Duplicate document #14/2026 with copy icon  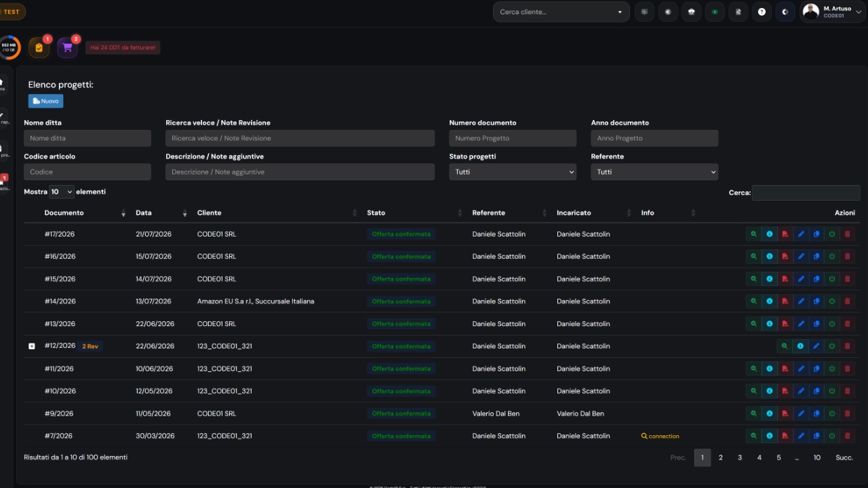click(x=816, y=301)
